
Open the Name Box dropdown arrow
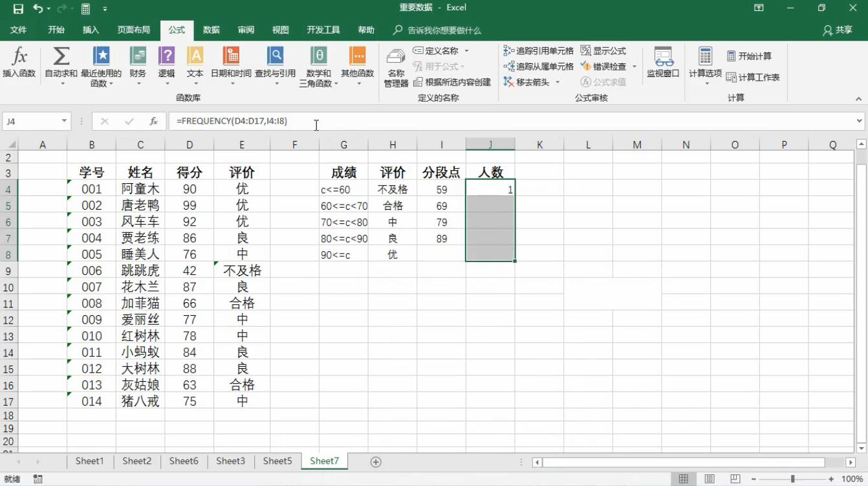(64, 121)
